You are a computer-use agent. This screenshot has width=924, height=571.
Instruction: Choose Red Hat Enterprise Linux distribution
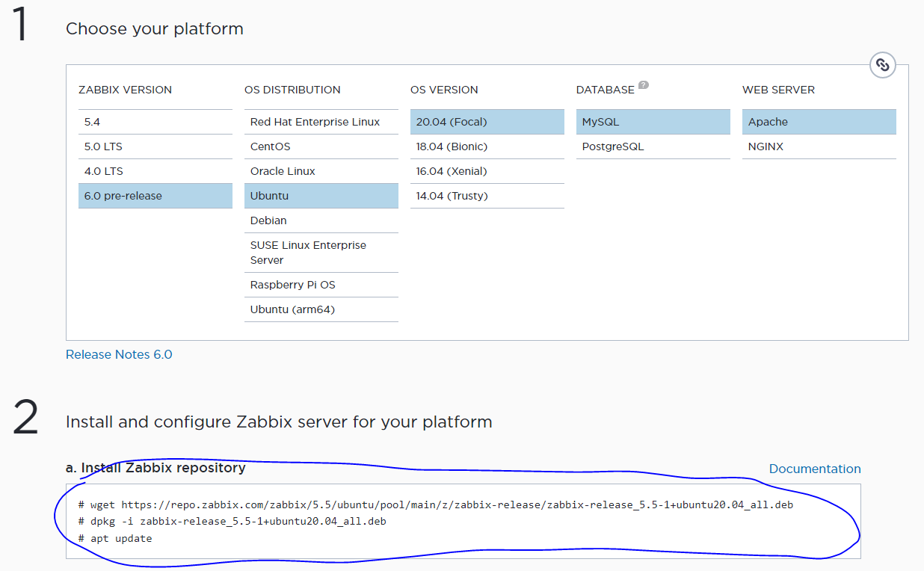(321, 122)
